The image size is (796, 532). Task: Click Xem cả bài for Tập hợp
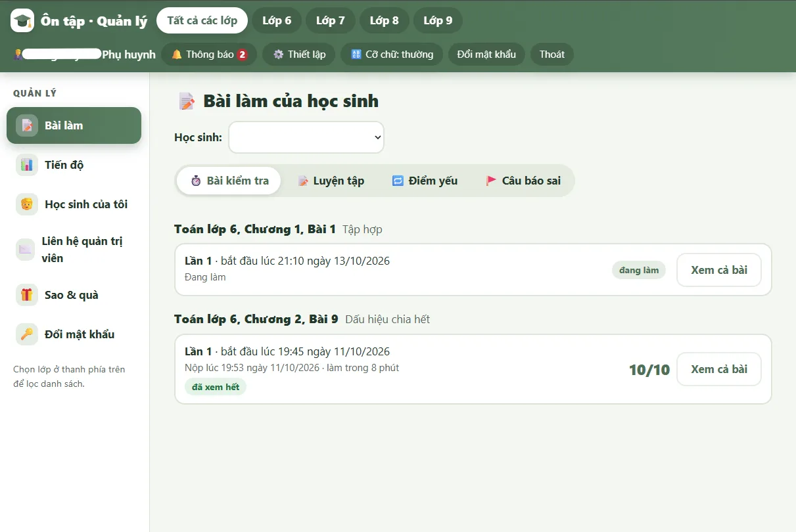coord(719,270)
